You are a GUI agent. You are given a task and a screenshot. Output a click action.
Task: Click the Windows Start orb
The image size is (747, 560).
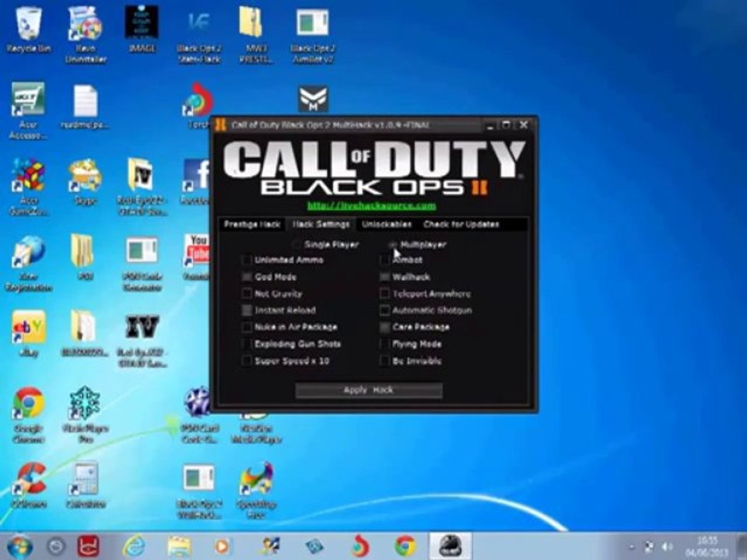point(18,546)
